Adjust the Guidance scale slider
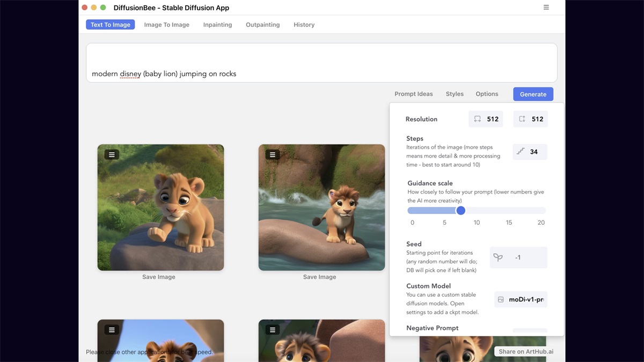The height and width of the screenshot is (362, 644). pos(460,210)
